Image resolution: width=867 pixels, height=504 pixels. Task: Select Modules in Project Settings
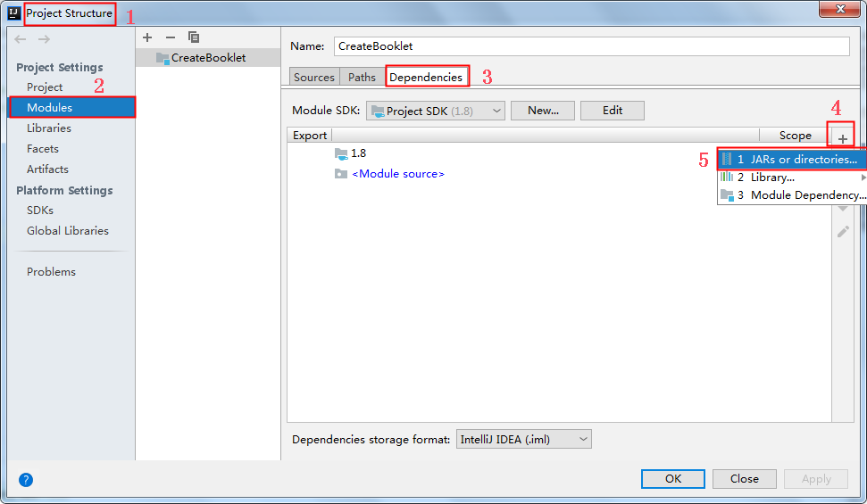coord(72,107)
